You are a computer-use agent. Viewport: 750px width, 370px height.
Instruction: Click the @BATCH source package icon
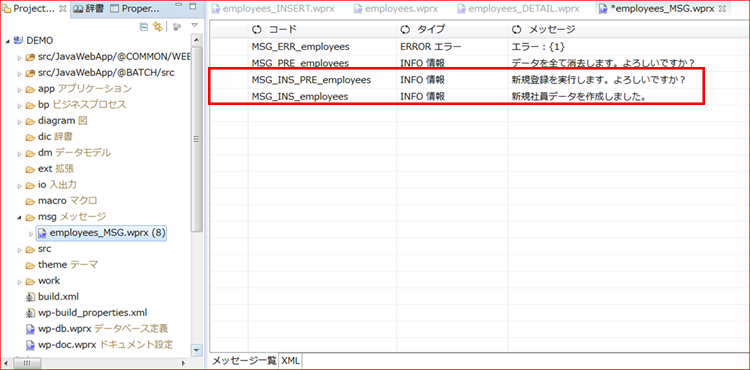pos(30,73)
